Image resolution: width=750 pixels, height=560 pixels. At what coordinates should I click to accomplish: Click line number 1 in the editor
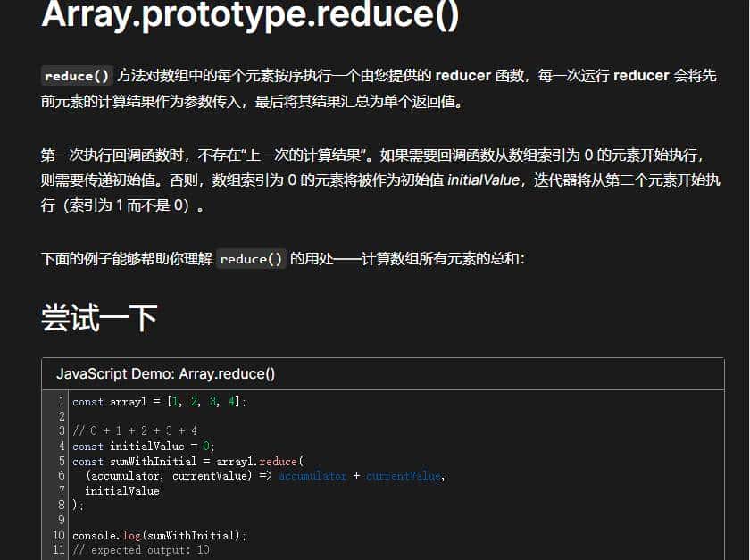[59, 401]
